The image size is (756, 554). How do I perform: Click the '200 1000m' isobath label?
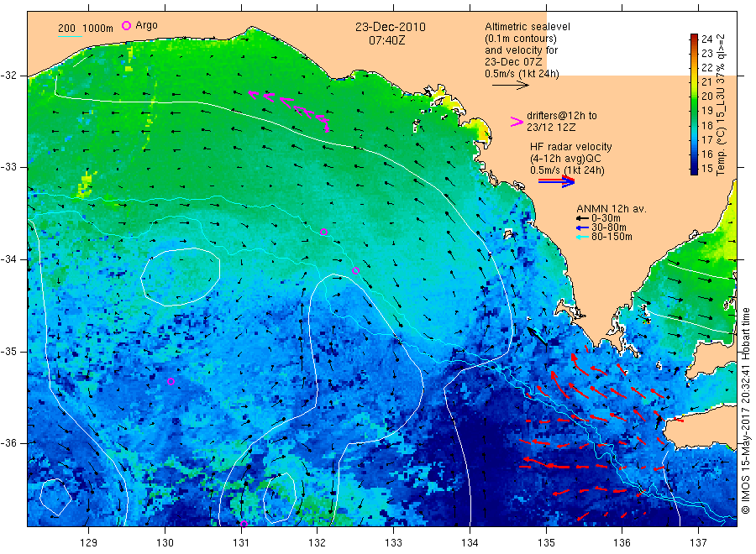86,29
